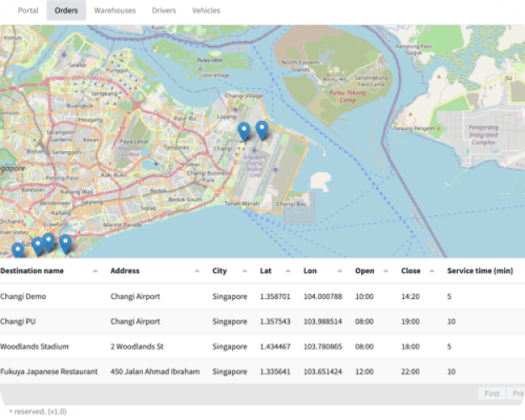Select the Woodlands Stadium row

262,346
